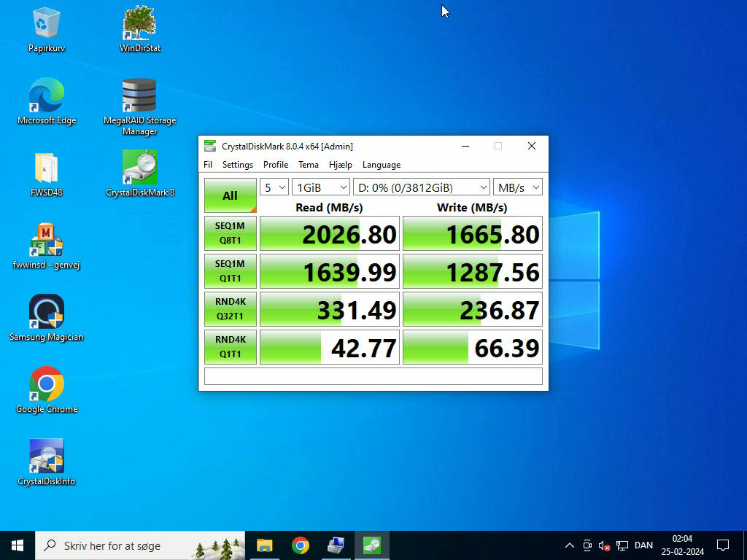Screen dimensions: 747x560
Task: Open the MB/s unit dropdown
Action: point(518,187)
